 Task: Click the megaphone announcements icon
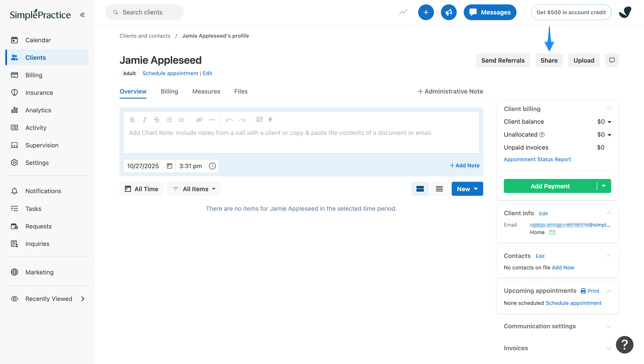(449, 12)
